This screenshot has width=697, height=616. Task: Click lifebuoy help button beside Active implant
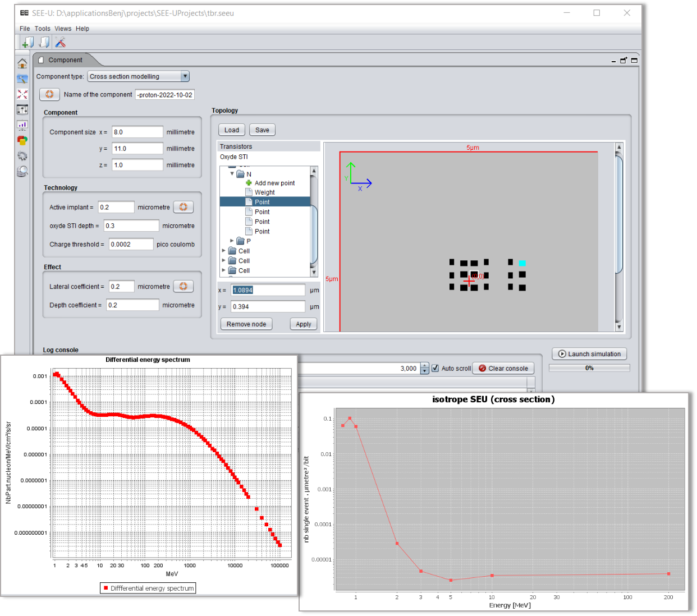coord(183,207)
